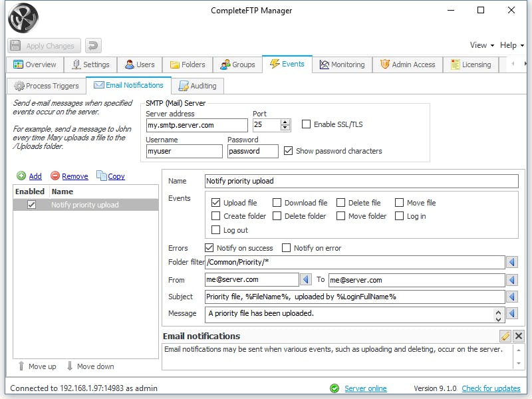Edit the From email field
532x399 pixels.
pos(252,279)
